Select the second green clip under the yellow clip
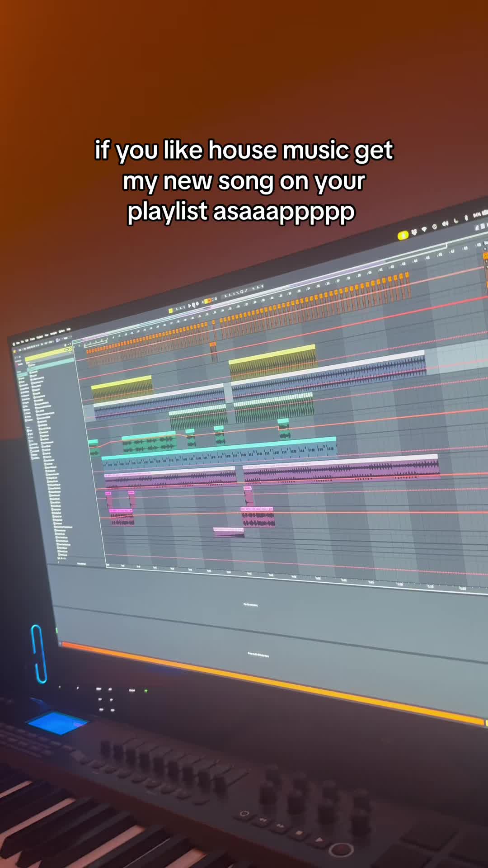 [273, 408]
